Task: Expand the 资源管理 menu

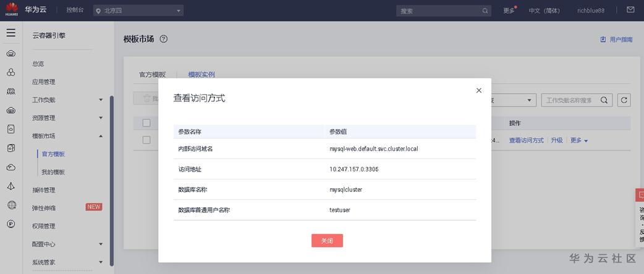Action: coord(101,118)
